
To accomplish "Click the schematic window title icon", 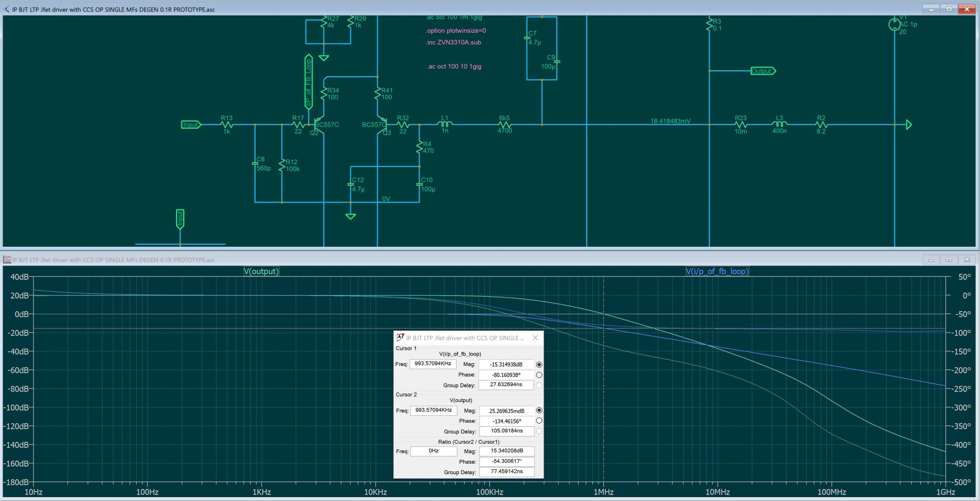I will [x=7, y=9].
